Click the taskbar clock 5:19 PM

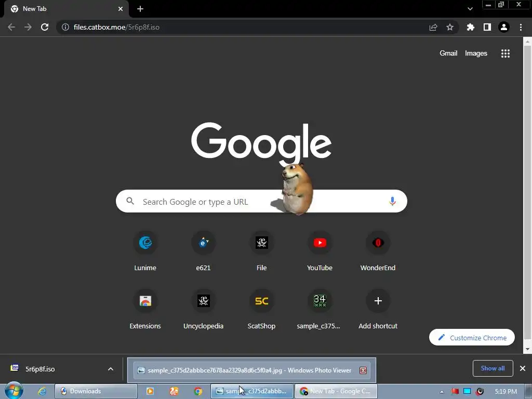coord(506,392)
